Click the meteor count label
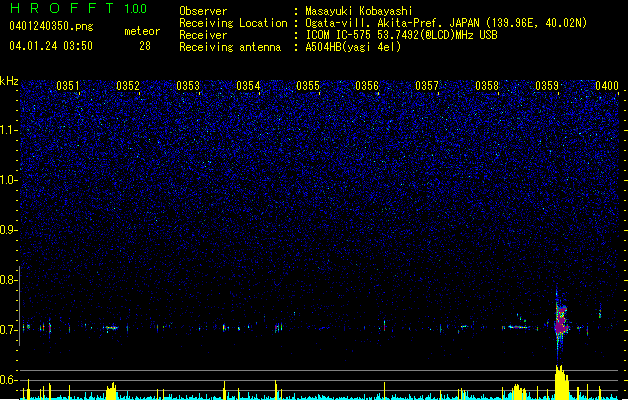Viewport: 629px width, 400px height. pos(142,31)
